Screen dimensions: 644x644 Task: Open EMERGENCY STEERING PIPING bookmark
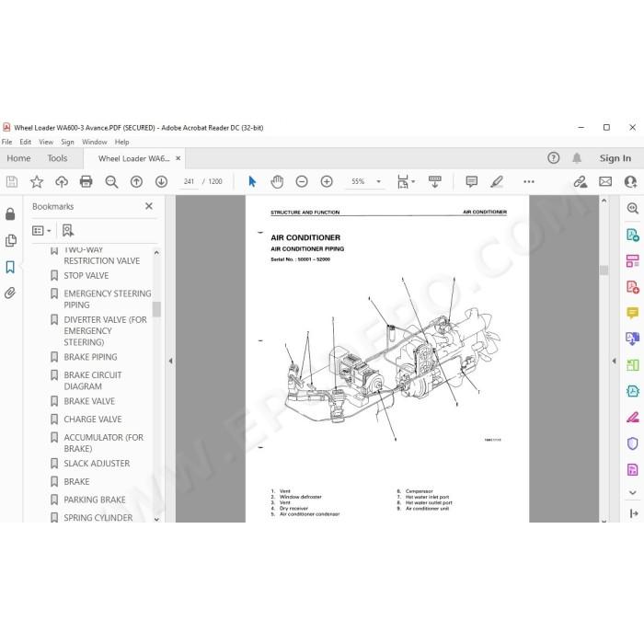(108, 299)
